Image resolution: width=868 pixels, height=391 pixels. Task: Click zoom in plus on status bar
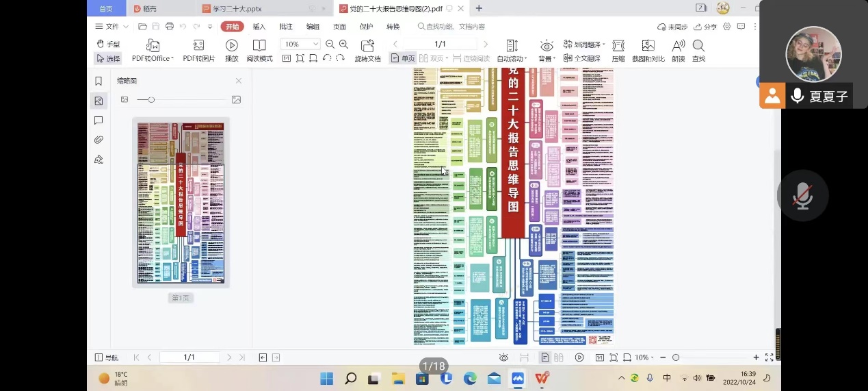[756, 357]
